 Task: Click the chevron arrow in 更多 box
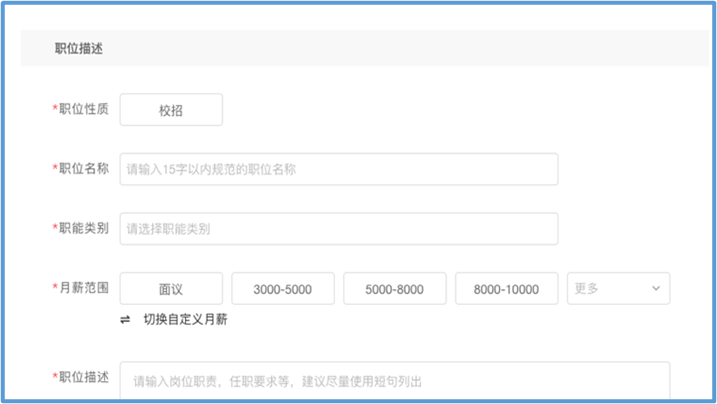(x=656, y=289)
